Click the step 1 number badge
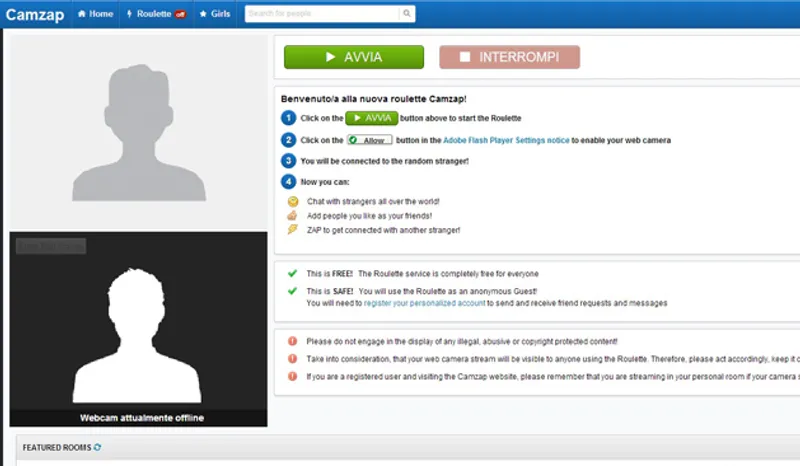The height and width of the screenshot is (466, 800). pyautogui.click(x=288, y=118)
